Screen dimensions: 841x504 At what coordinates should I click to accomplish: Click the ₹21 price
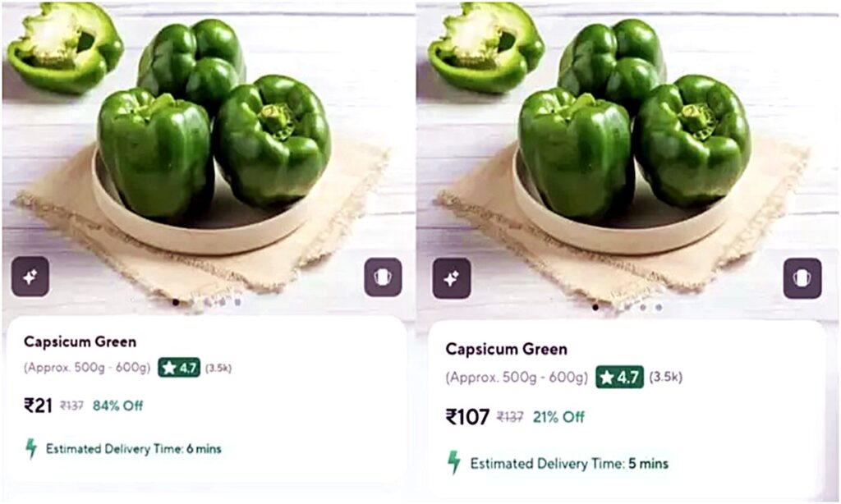coord(38,405)
